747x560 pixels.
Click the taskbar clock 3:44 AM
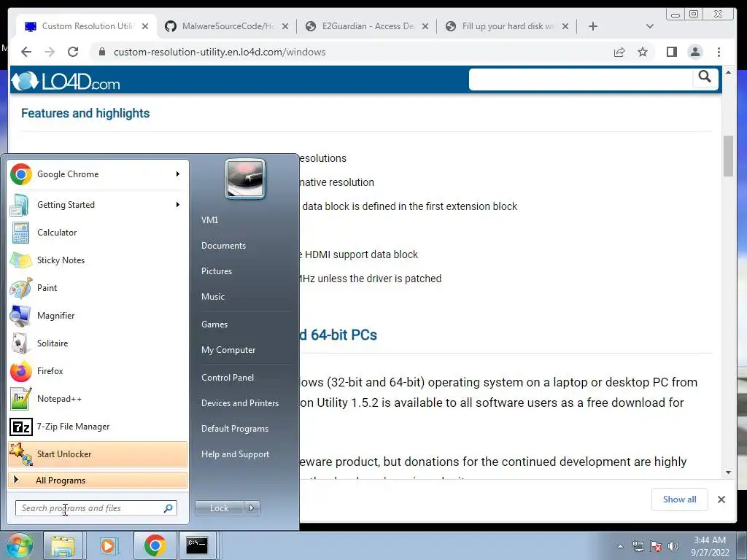[709, 540]
